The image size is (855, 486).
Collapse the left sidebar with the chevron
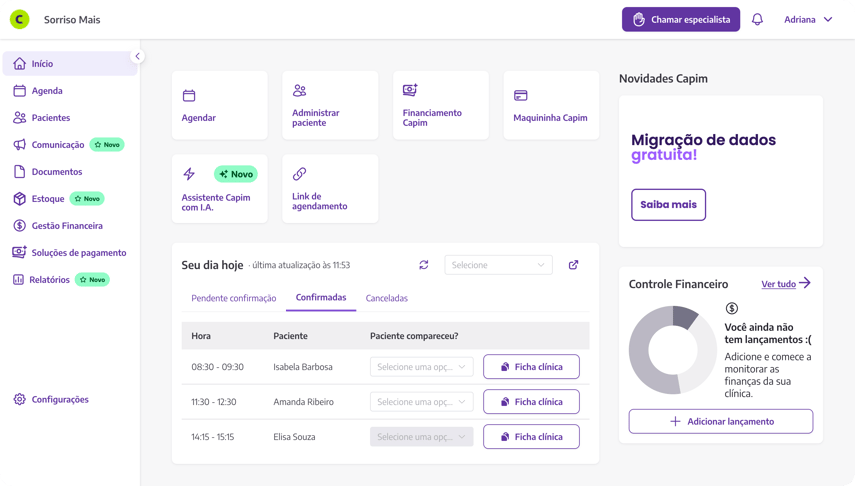(138, 57)
